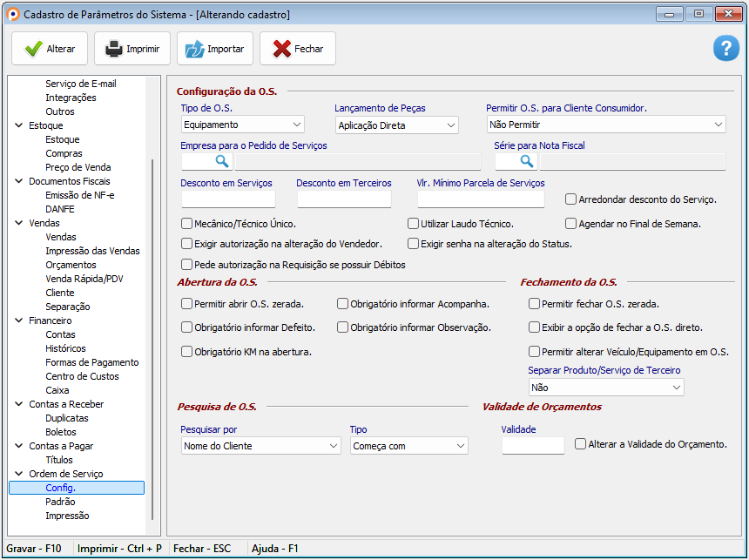Click Ajuda - F1 in the status bar
Viewport: 749px width, 560px height.
pyautogui.click(x=274, y=549)
